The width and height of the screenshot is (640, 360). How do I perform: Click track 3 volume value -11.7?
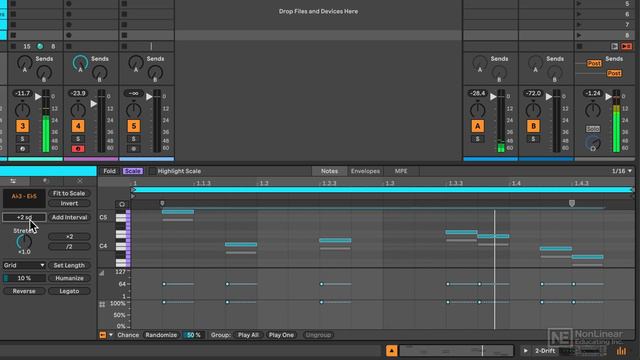pyautogui.click(x=22, y=93)
